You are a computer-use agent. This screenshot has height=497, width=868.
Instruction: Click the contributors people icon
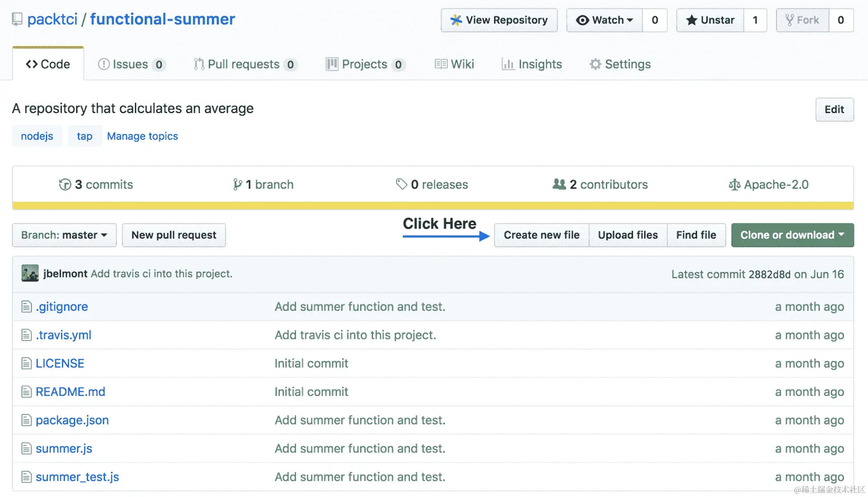(559, 184)
